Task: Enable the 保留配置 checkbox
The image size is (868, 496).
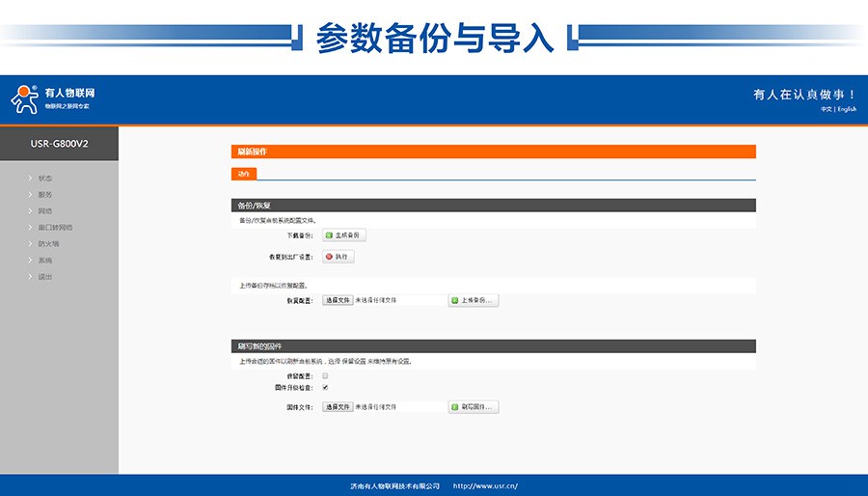Action: pos(325,376)
